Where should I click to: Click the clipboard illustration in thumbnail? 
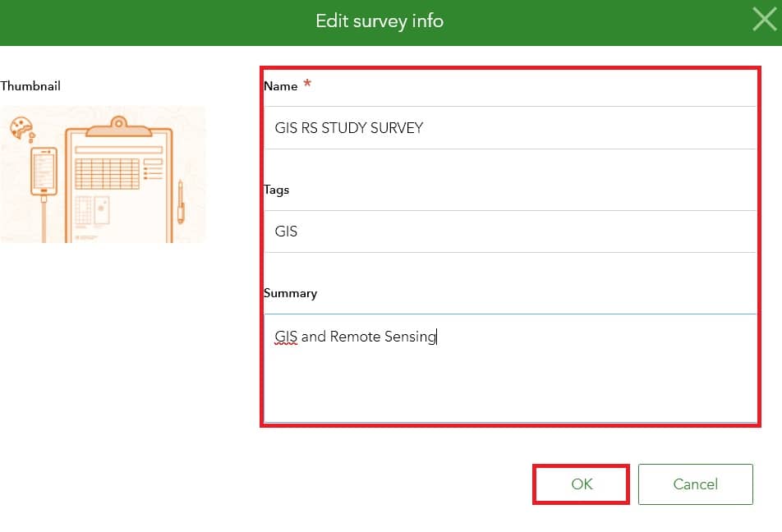coord(118,180)
